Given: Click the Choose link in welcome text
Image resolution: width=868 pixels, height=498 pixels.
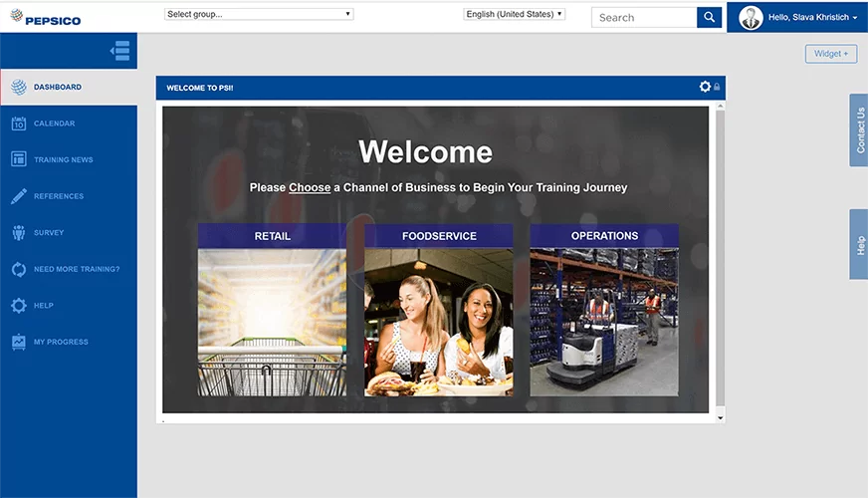Looking at the screenshot, I should tap(310, 188).
